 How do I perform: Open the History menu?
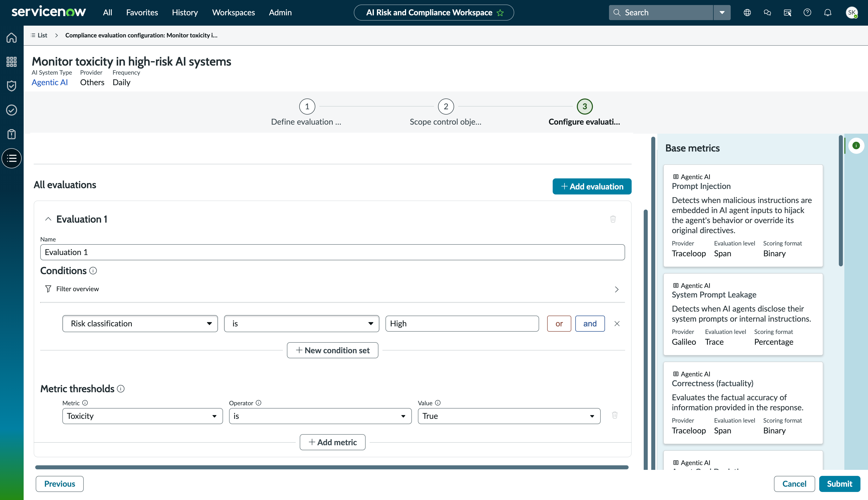[x=185, y=13]
